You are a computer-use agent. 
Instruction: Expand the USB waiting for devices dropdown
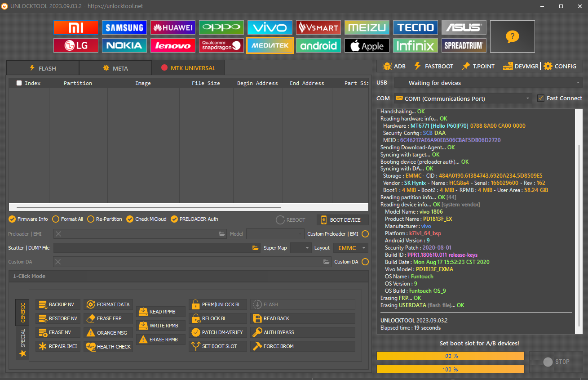(488, 83)
